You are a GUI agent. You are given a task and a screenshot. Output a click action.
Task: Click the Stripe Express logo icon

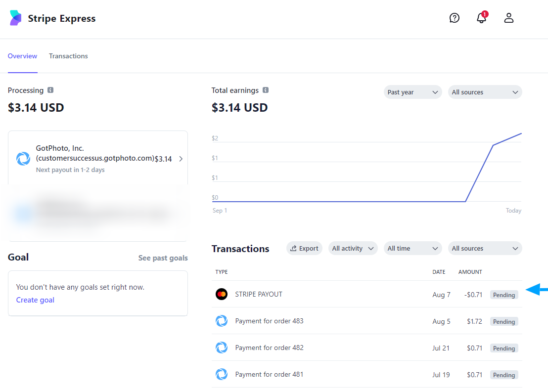pos(16,18)
